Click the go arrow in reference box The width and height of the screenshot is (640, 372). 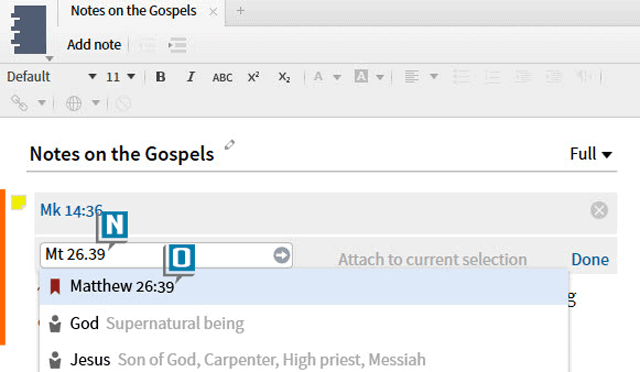click(x=282, y=255)
